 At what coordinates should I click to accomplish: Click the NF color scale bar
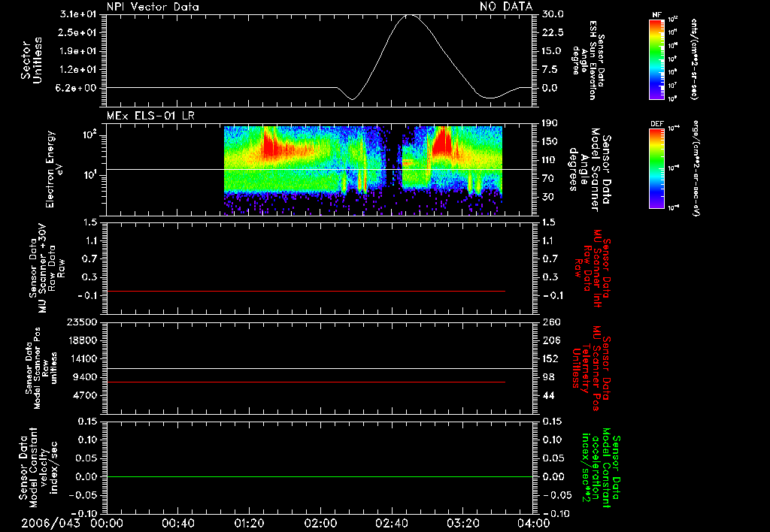[656, 59]
